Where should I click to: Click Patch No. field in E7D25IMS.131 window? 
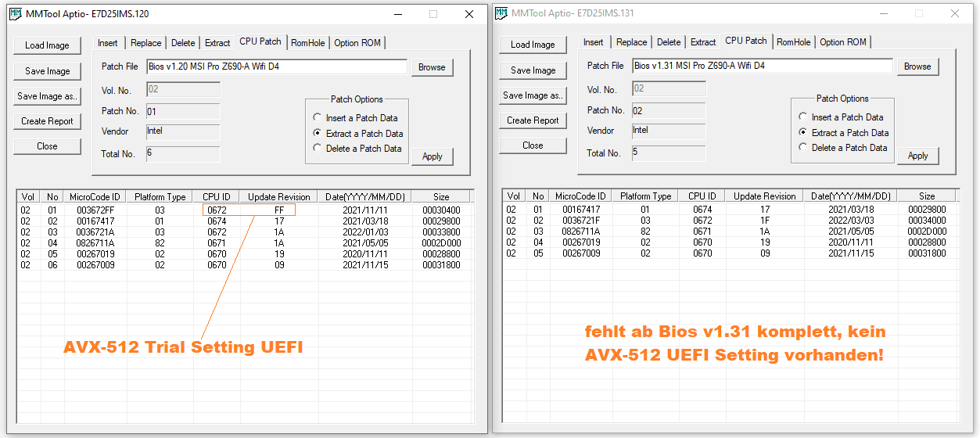click(x=669, y=111)
